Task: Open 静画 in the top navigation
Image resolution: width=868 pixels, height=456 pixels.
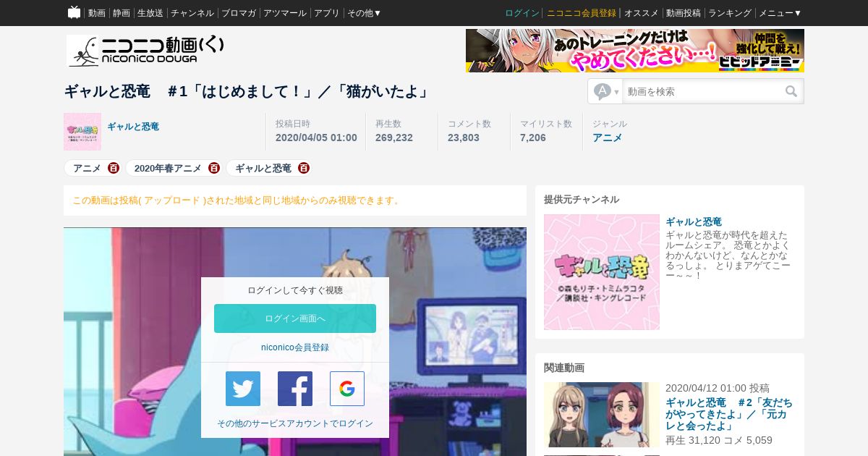Action: pos(122,13)
